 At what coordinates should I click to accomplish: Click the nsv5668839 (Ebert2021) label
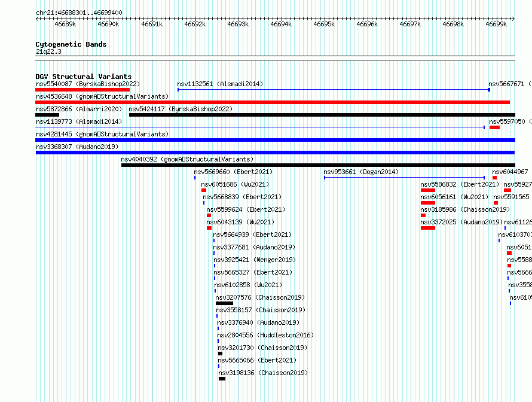click(242, 197)
